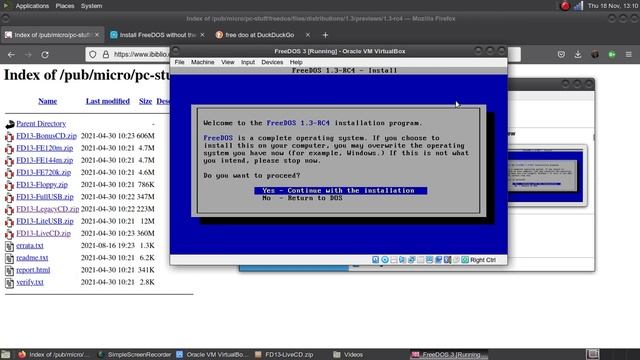
Task: Open the report.html link
Action: click(x=33, y=270)
